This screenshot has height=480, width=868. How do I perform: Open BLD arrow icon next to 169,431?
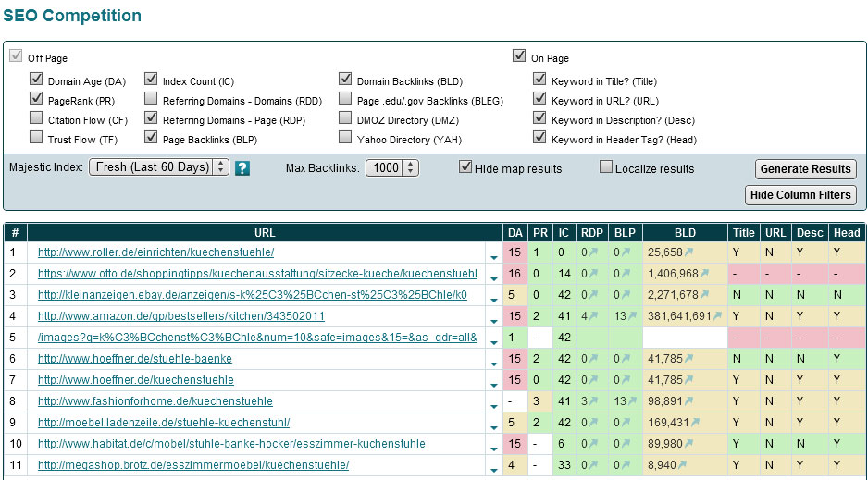[x=695, y=423]
